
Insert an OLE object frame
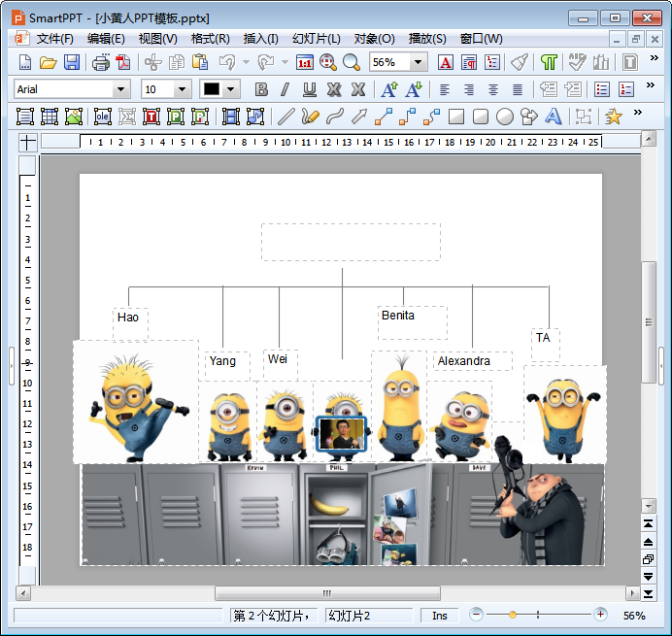coord(102,117)
